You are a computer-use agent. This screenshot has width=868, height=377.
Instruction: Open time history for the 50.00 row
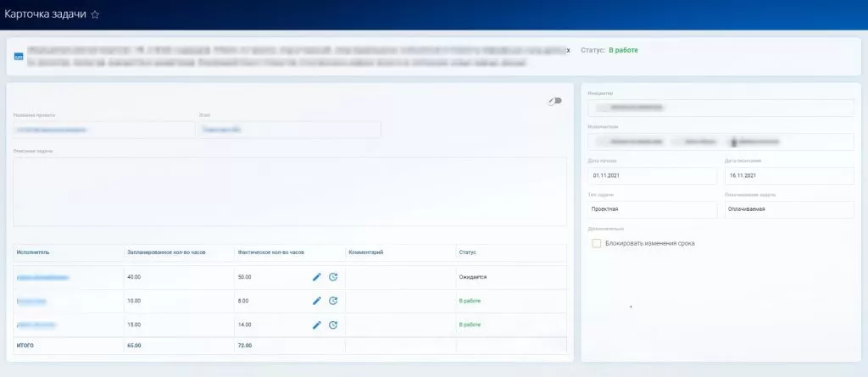[333, 277]
